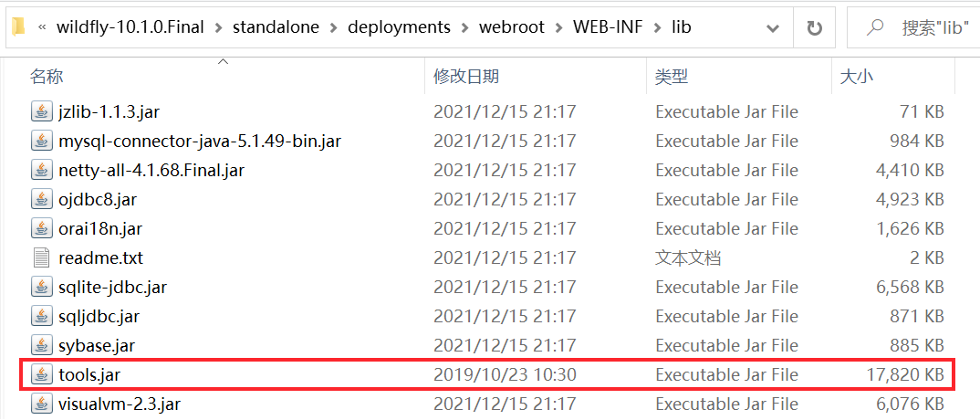This screenshot has height=420, width=980.
Task: Sort files by the 名称 column
Action: click(x=47, y=77)
